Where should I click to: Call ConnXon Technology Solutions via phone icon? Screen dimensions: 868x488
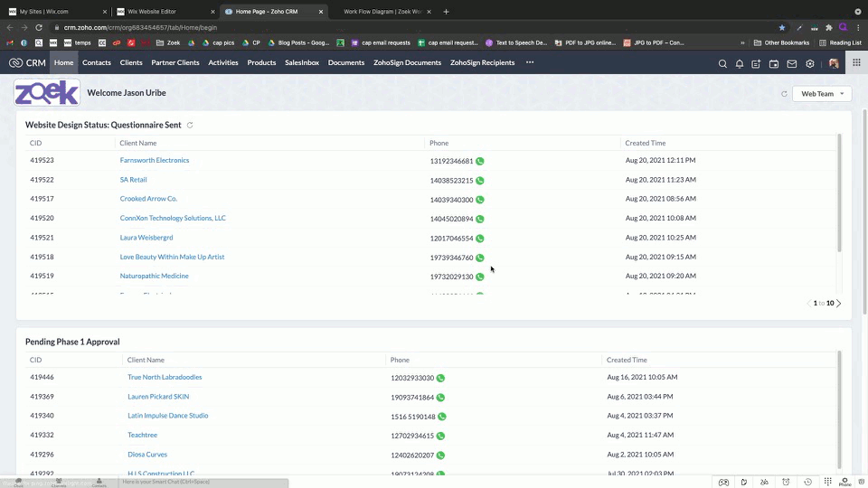pyautogui.click(x=480, y=219)
